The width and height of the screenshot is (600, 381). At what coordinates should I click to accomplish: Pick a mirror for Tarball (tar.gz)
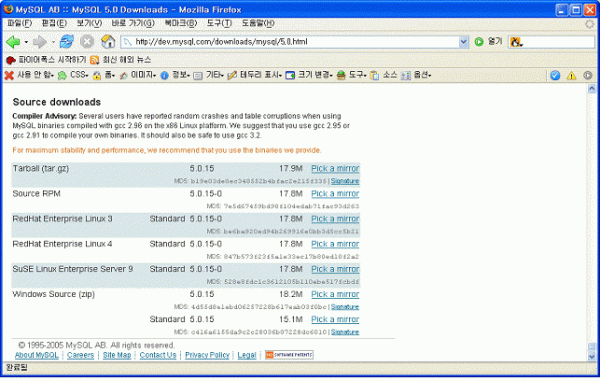pyautogui.click(x=335, y=168)
